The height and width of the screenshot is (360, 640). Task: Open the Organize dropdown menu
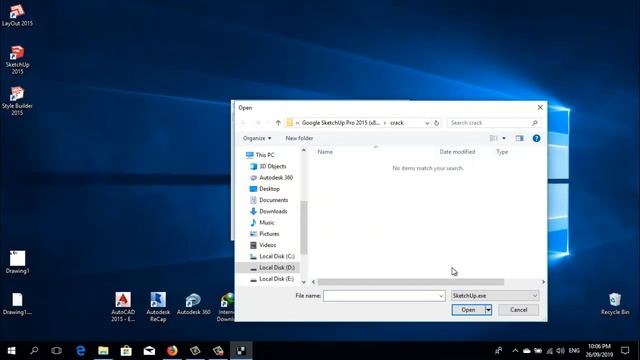[x=257, y=138]
